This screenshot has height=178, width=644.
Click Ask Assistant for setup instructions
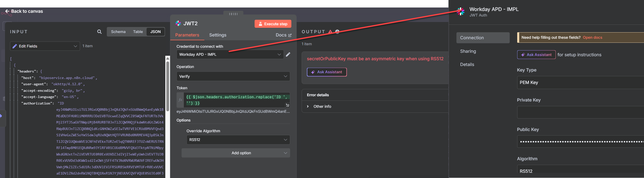[536, 55]
